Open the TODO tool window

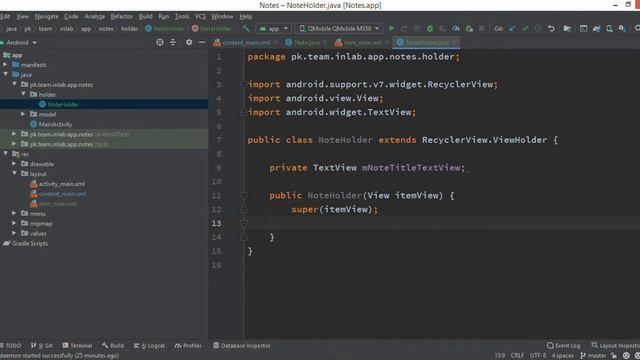coord(11,346)
